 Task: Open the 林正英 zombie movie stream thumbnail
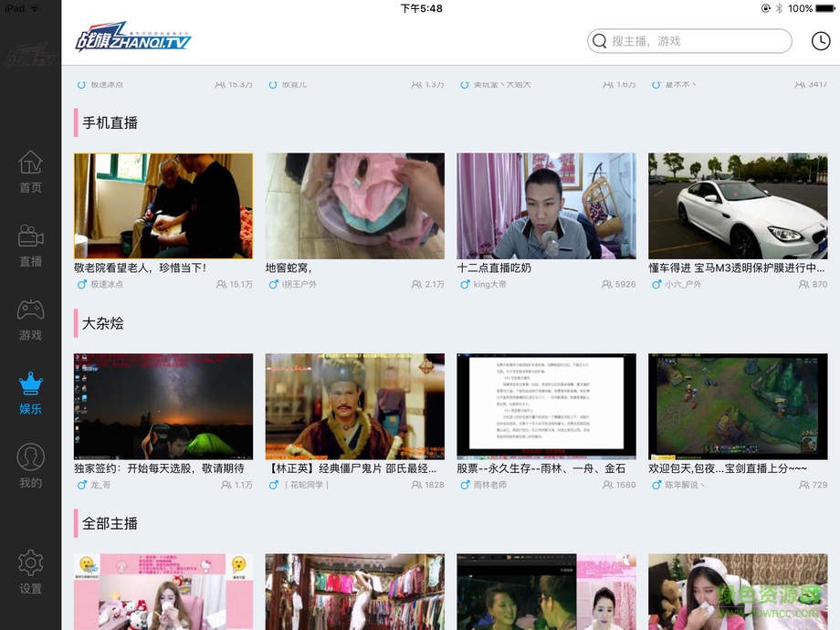coord(354,408)
